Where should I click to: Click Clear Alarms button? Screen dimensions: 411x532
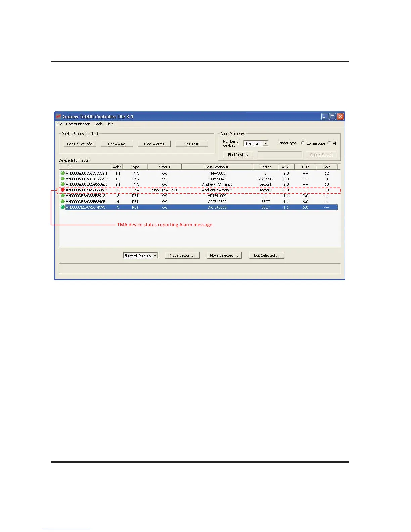(154, 144)
